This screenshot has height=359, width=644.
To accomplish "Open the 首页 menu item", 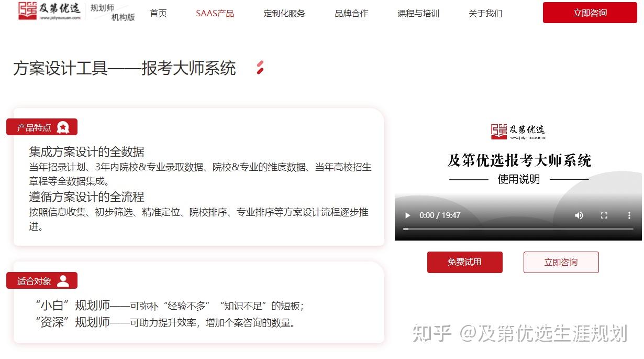I will pos(158,13).
